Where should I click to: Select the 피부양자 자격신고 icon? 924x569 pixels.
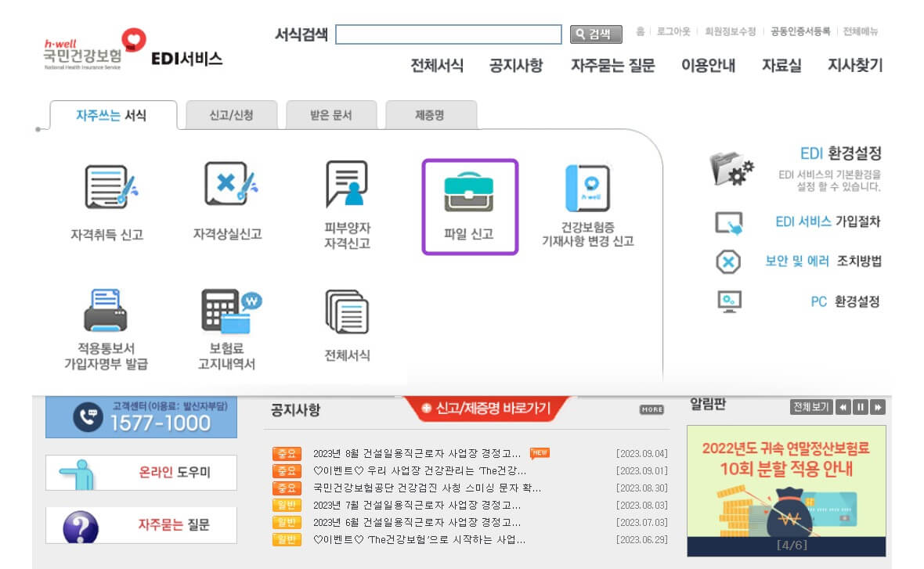click(346, 185)
